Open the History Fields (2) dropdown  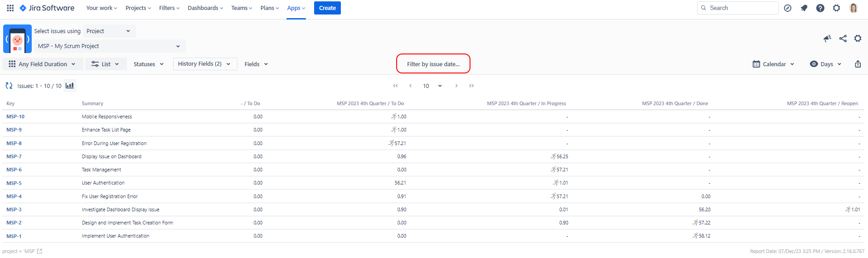point(204,64)
